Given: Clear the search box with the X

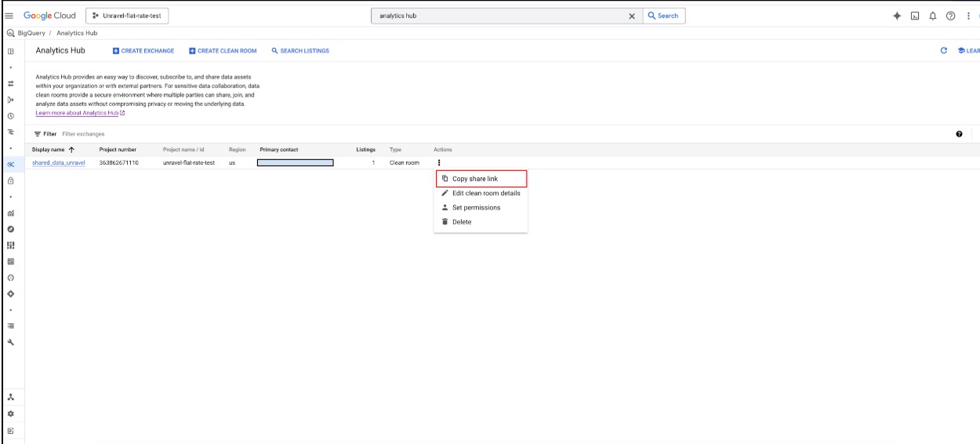Looking at the screenshot, I should (632, 16).
